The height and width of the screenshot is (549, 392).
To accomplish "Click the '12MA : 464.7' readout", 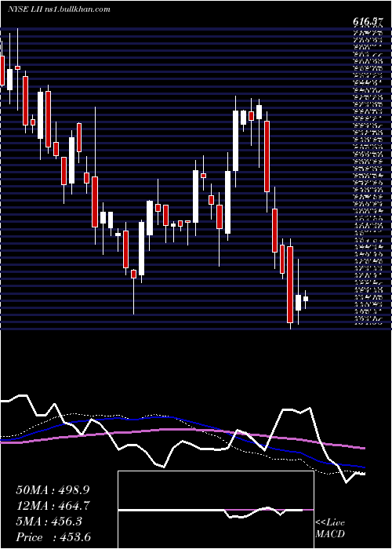I will click(53, 506).
